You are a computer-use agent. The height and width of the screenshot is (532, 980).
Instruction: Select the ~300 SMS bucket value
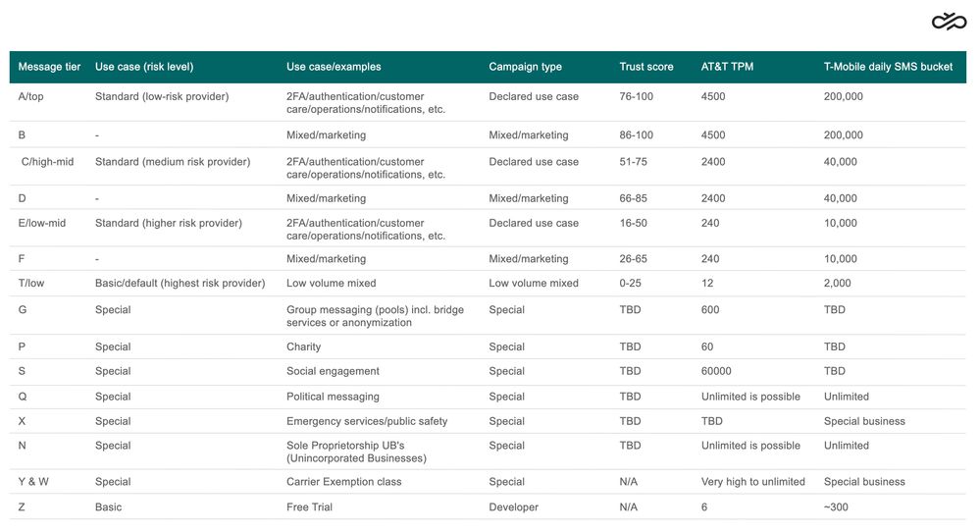[836, 507]
